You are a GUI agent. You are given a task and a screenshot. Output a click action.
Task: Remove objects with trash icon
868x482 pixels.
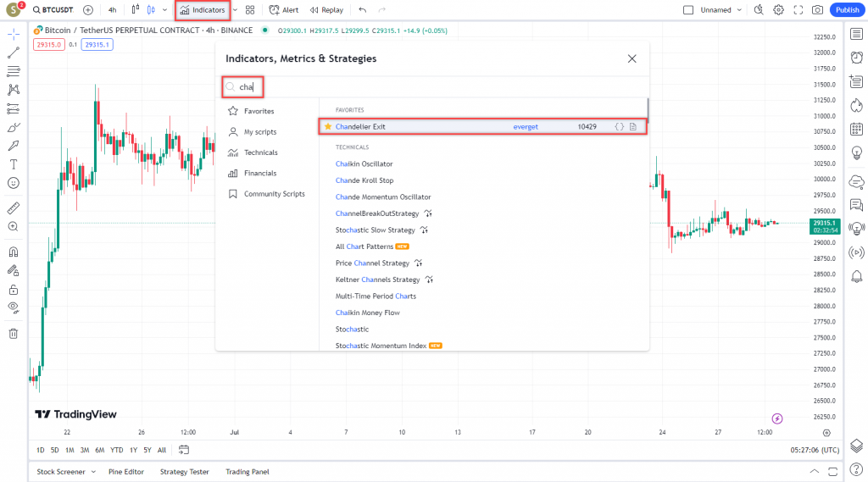click(x=14, y=334)
